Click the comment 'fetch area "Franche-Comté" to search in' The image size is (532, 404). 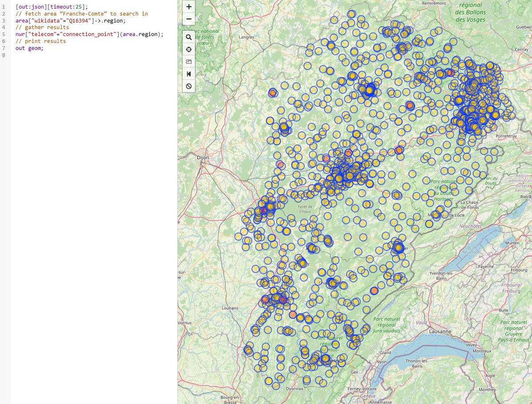(82, 14)
